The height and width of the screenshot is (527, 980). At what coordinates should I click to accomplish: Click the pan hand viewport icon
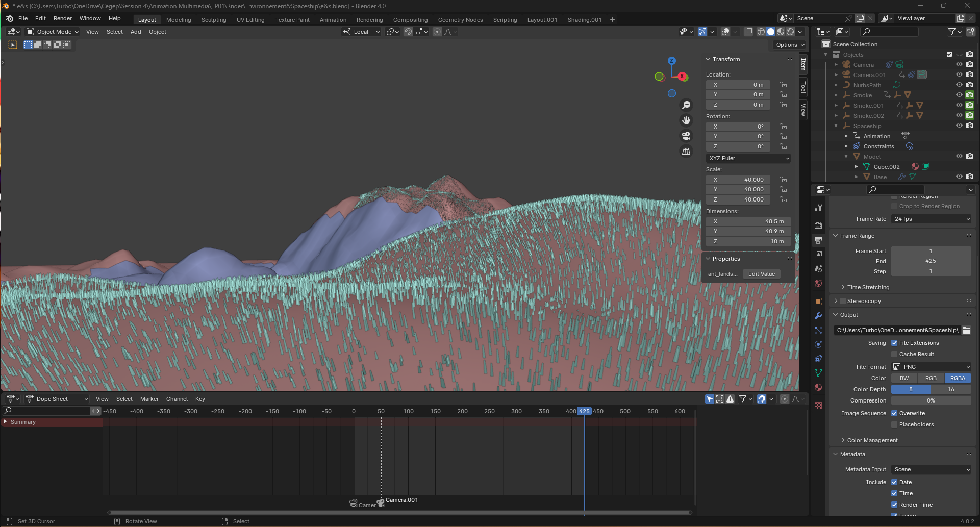[x=686, y=120]
